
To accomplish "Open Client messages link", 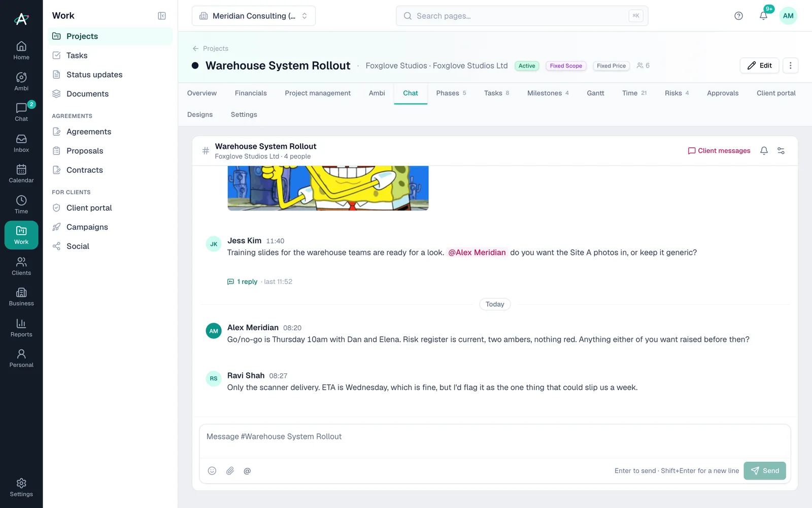I will coord(719,151).
